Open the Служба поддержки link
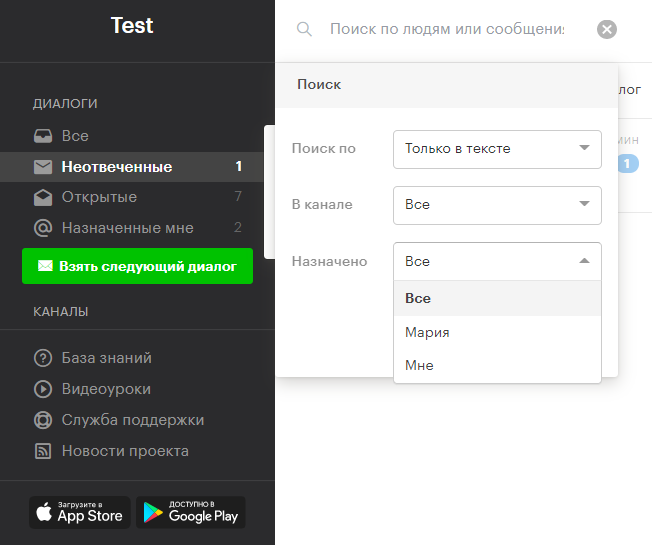 [x=133, y=420]
